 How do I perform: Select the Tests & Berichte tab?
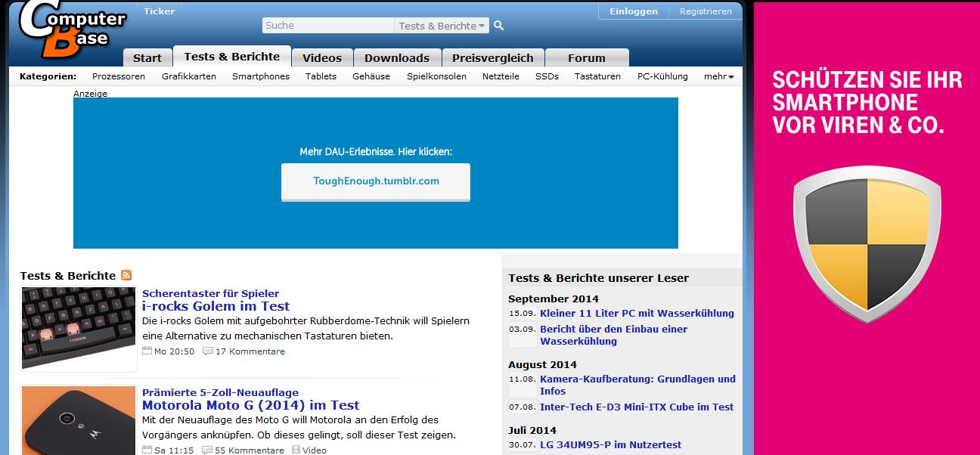(232, 57)
